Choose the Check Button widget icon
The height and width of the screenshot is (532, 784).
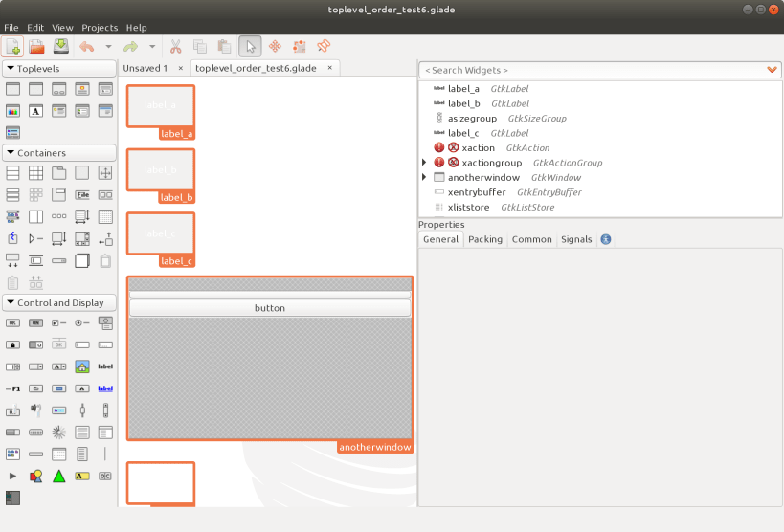[x=59, y=323]
